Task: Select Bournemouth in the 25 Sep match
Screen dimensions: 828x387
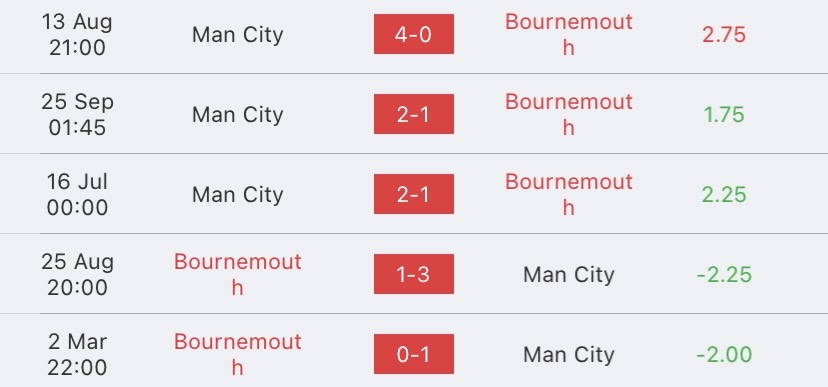Action: click(569, 114)
